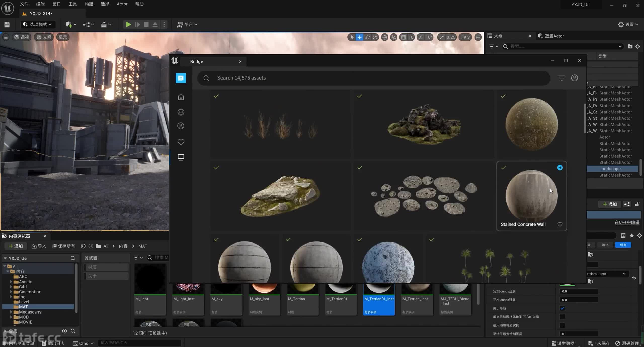Expand the Assets folder in tree
Image resolution: width=644 pixels, height=347 pixels.
click(11, 282)
